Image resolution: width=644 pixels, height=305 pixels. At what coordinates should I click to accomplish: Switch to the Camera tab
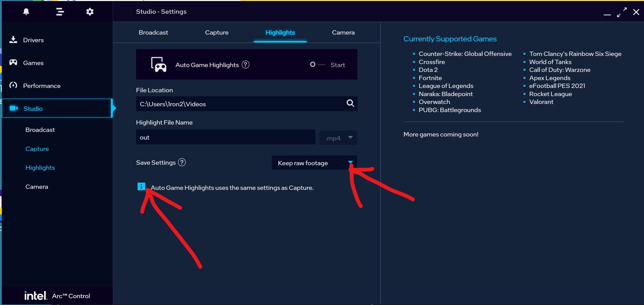click(x=343, y=33)
